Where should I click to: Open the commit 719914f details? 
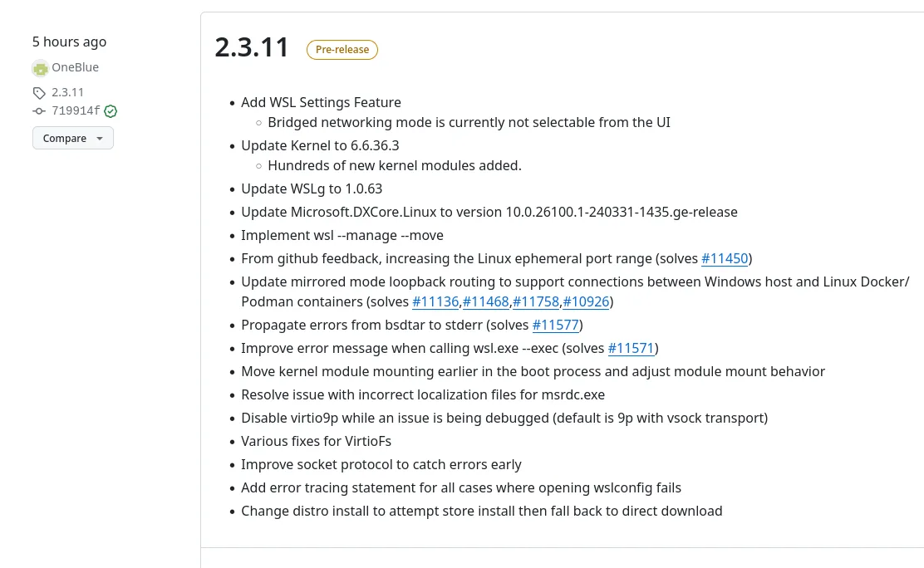click(x=76, y=110)
